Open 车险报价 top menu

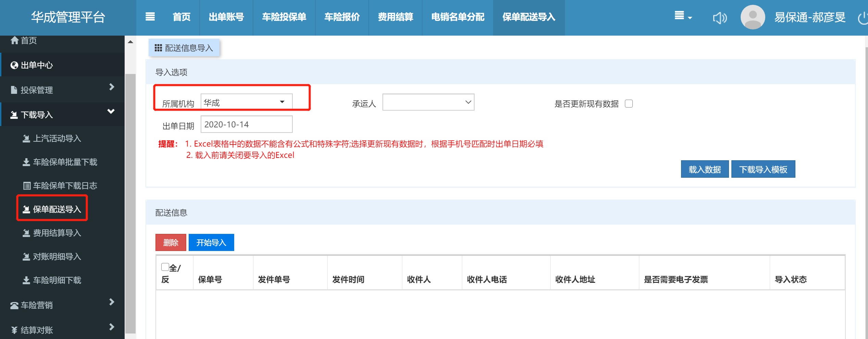(342, 17)
